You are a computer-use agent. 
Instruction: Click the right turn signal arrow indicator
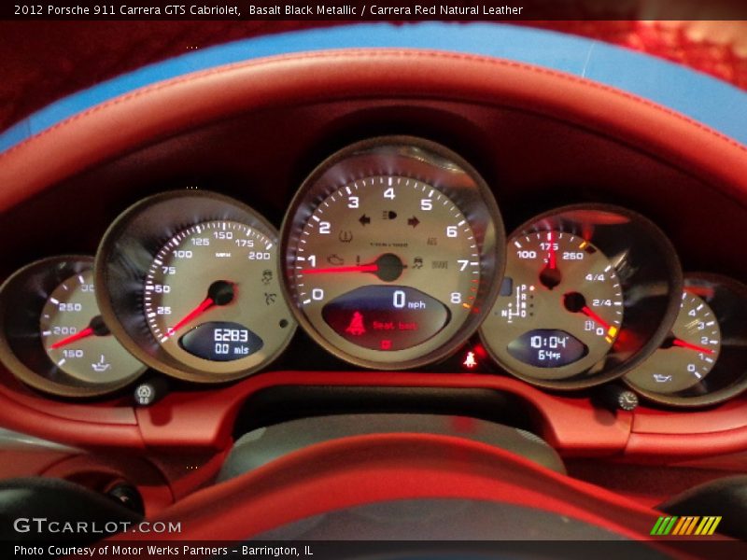point(413,221)
